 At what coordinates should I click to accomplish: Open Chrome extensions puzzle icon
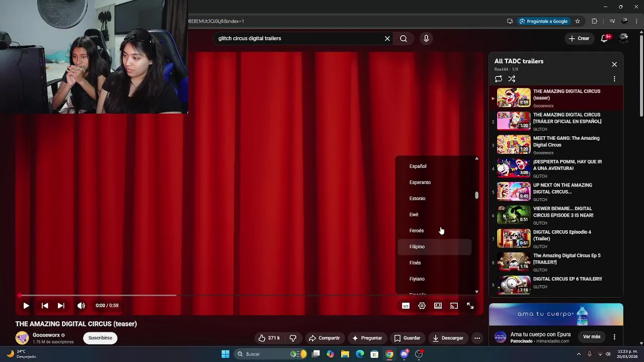pos(595,21)
